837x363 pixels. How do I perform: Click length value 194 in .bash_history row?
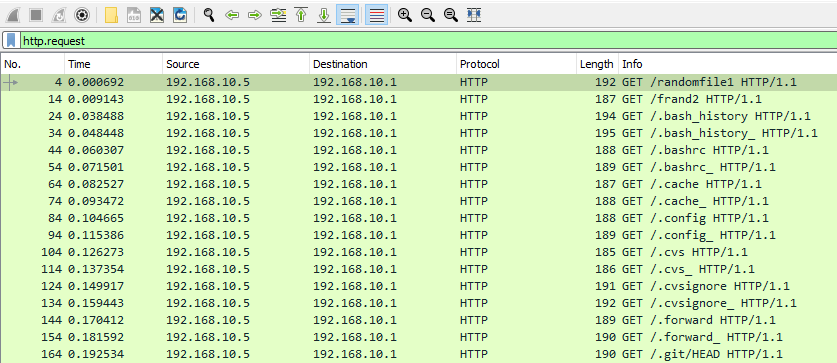[x=605, y=116]
